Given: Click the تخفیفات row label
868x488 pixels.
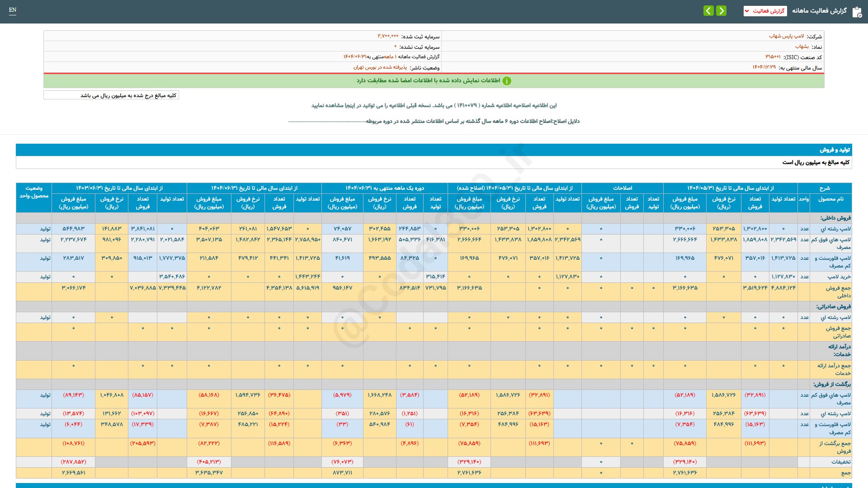Looking at the screenshot, I should pyautogui.click(x=840, y=462).
